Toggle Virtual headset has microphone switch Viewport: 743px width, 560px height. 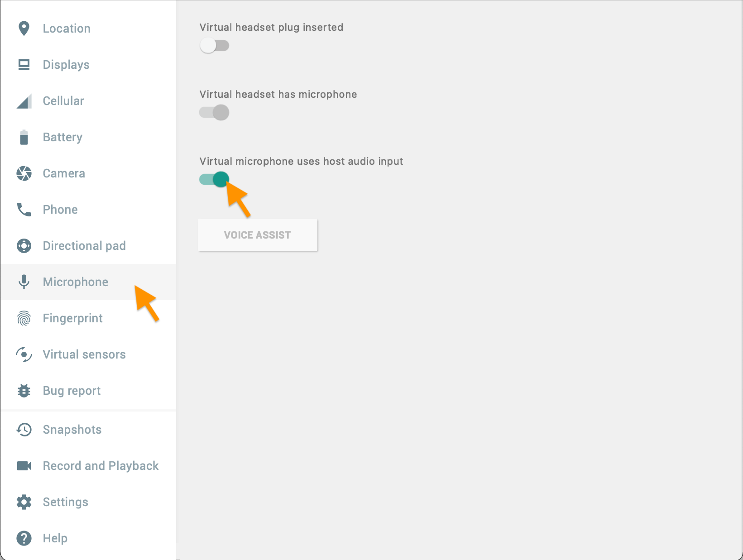pos(214,112)
